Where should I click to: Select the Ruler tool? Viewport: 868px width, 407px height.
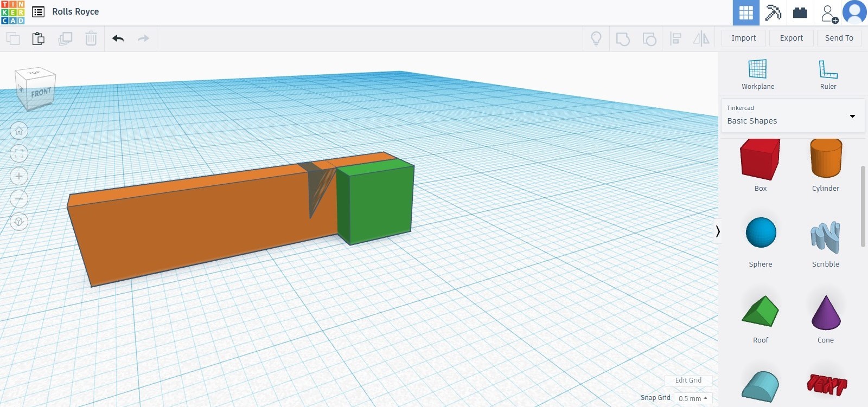point(828,75)
